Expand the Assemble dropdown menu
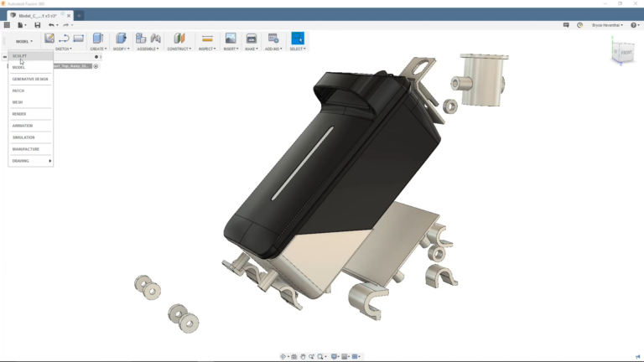The height and width of the screenshot is (362, 644). pos(148,49)
